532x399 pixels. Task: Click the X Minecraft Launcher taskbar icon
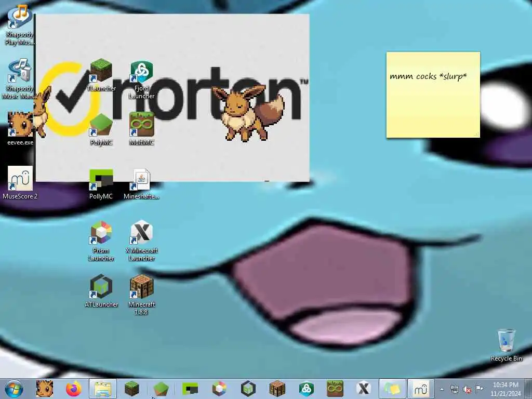coord(364,389)
